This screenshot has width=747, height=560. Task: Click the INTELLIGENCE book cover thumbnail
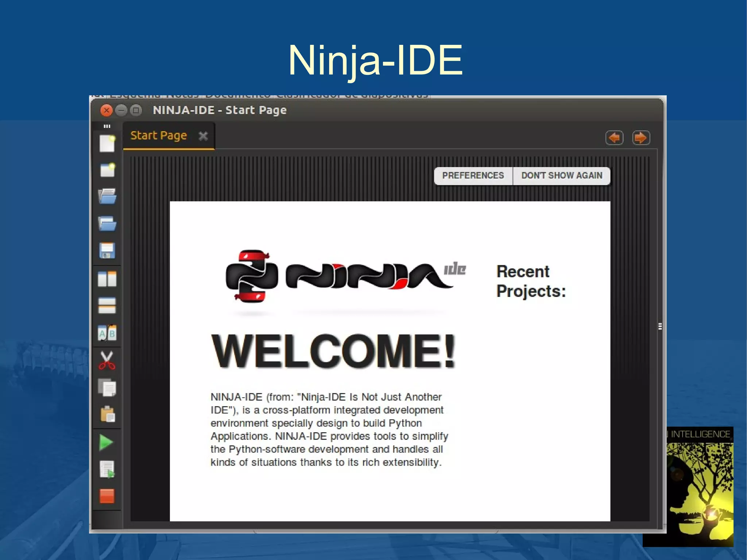[700, 487]
